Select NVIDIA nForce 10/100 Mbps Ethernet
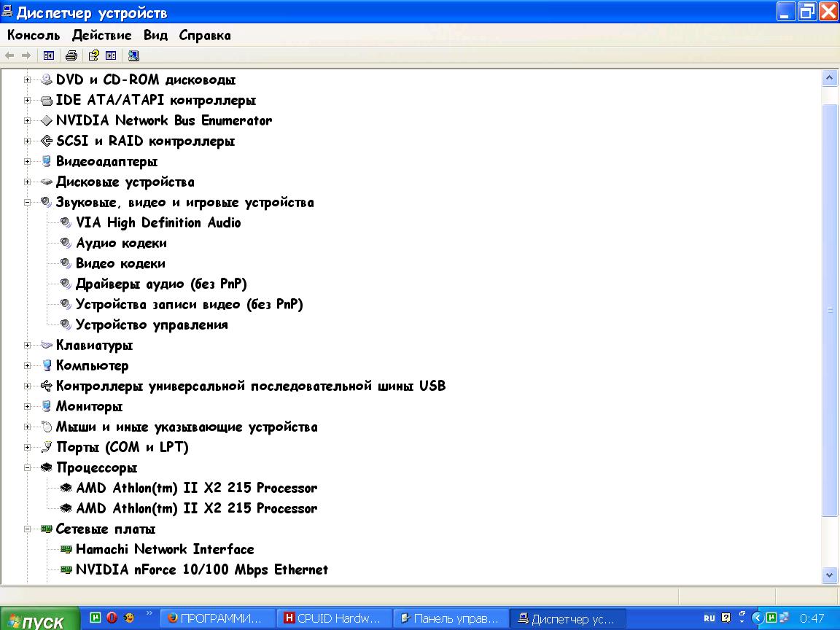 pyautogui.click(x=202, y=570)
